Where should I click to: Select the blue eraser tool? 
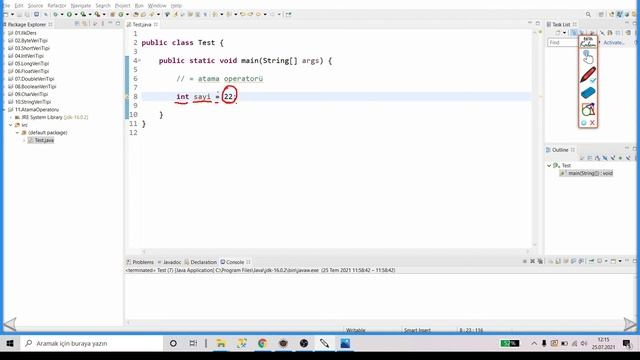point(588,93)
